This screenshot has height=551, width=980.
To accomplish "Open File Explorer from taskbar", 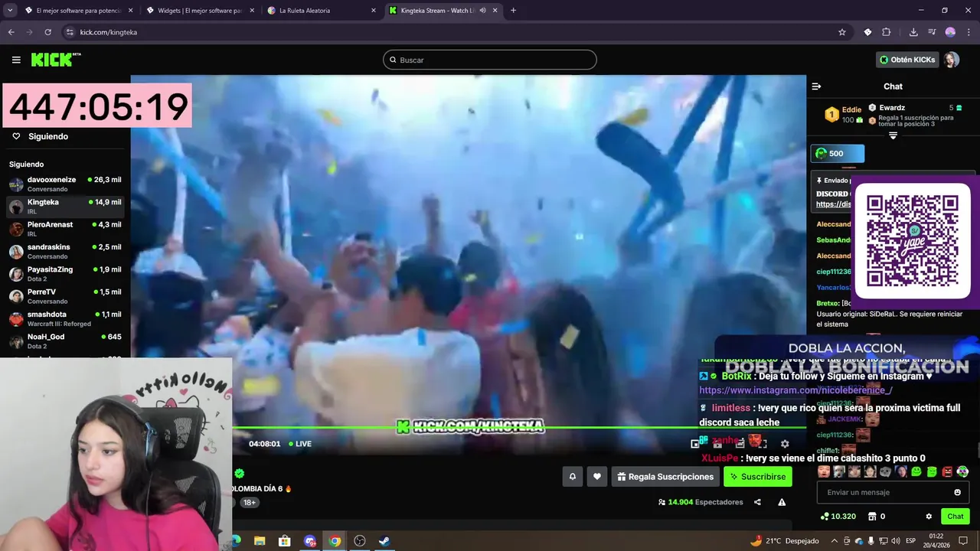I will pos(260,541).
